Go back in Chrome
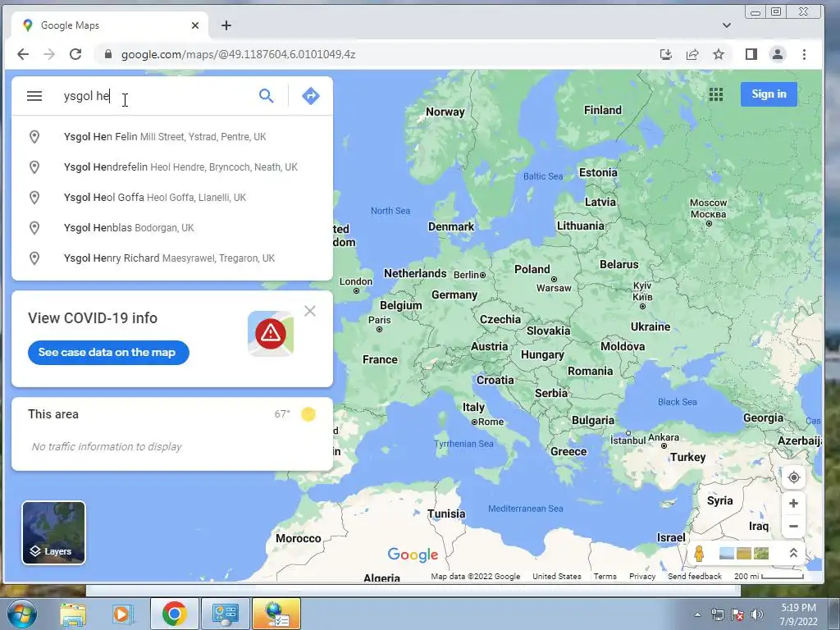 (x=23, y=54)
